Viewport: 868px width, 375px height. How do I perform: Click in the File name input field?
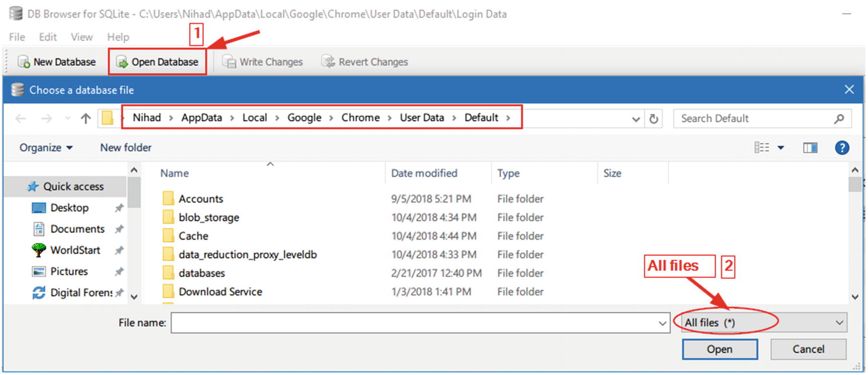pyautogui.click(x=413, y=323)
